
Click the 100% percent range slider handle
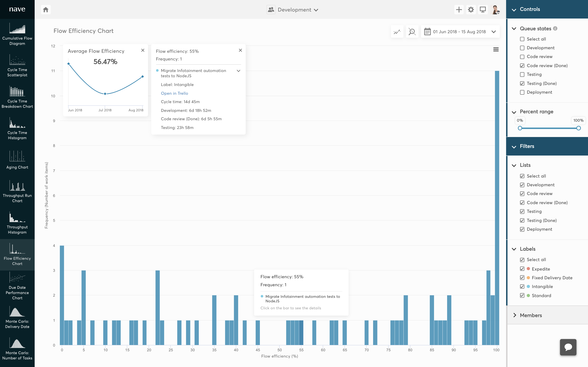579,128
